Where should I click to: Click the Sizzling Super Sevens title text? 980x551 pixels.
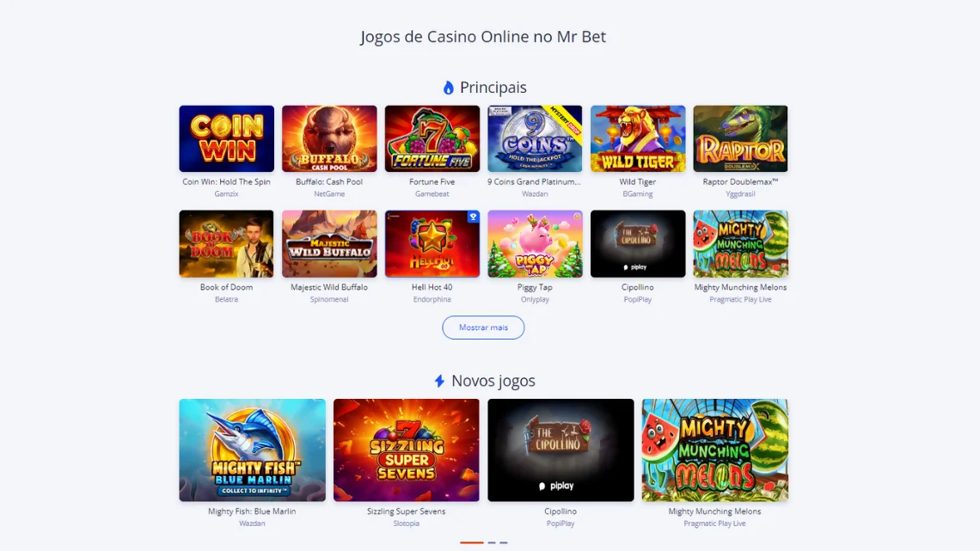pos(407,511)
